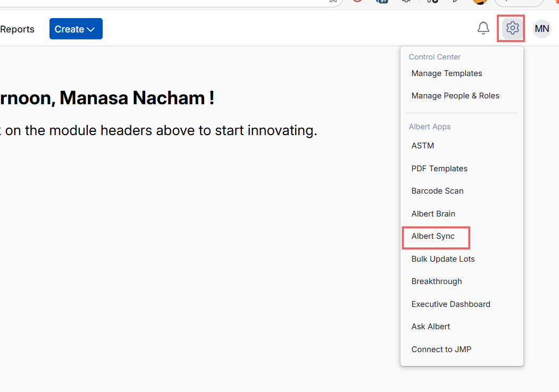
Task: Click the red circular browser extension icon
Action: [x=357, y=1]
